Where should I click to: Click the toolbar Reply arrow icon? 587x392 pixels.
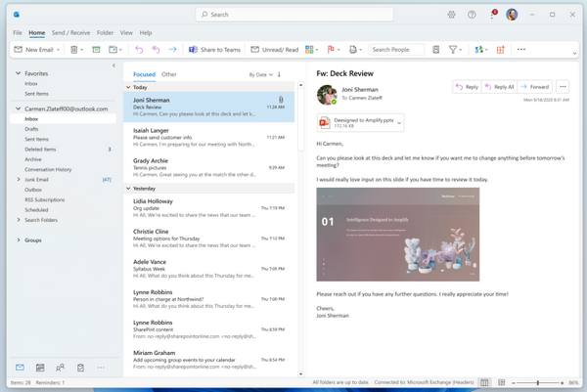coord(139,50)
